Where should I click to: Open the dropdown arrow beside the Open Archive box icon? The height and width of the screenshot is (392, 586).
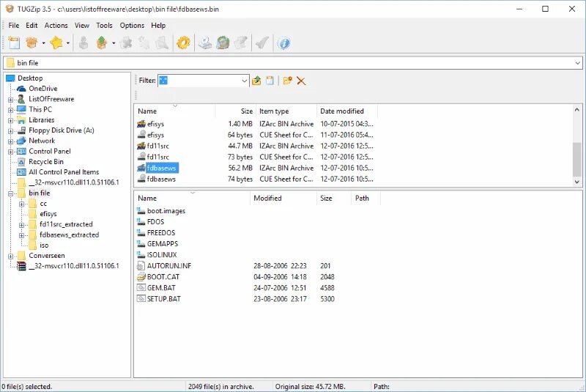[x=43, y=43]
